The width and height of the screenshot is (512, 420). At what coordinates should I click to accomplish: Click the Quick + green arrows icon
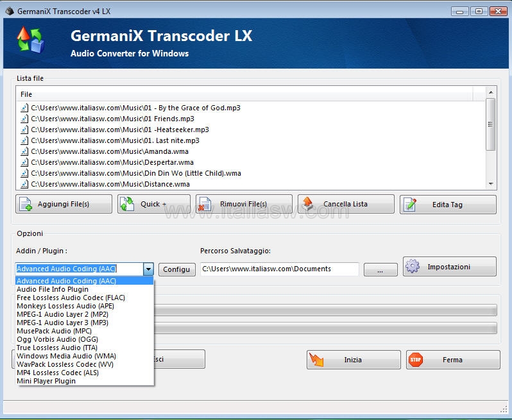coord(127,204)
